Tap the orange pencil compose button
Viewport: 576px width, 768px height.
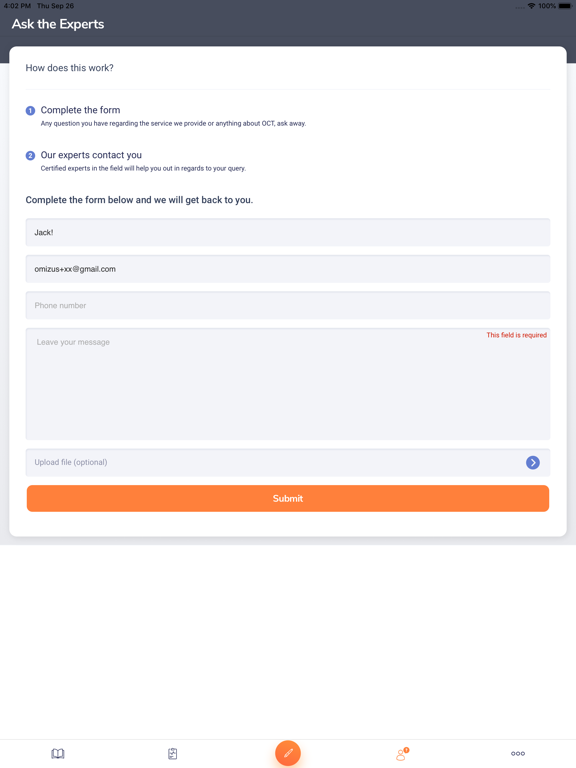(288, 753)
